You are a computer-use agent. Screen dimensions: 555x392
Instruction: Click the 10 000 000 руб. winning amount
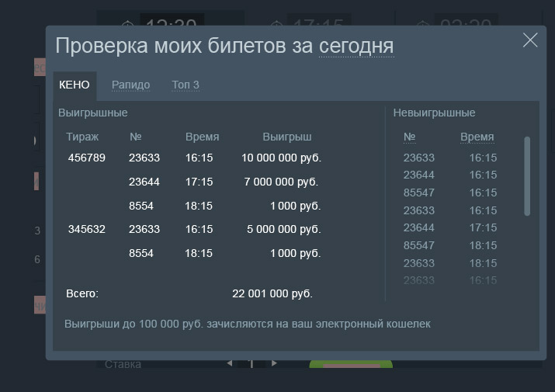[x=281, y=158]
